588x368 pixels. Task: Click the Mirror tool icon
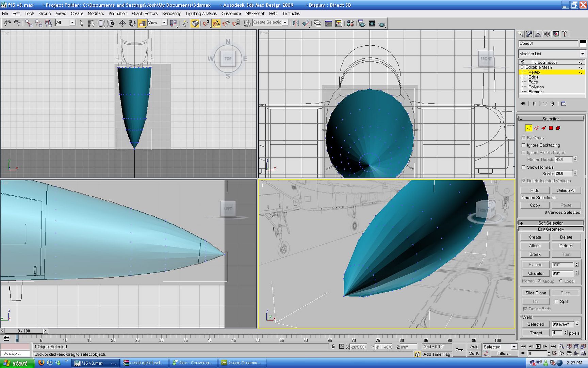pyautogui.click(x=296, y=23)
